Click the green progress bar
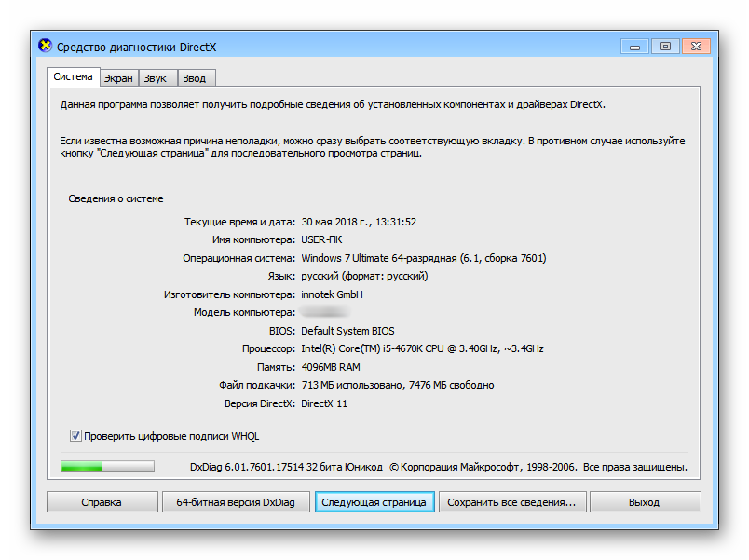This screenshot has width=749, height=560. point(107,466)
